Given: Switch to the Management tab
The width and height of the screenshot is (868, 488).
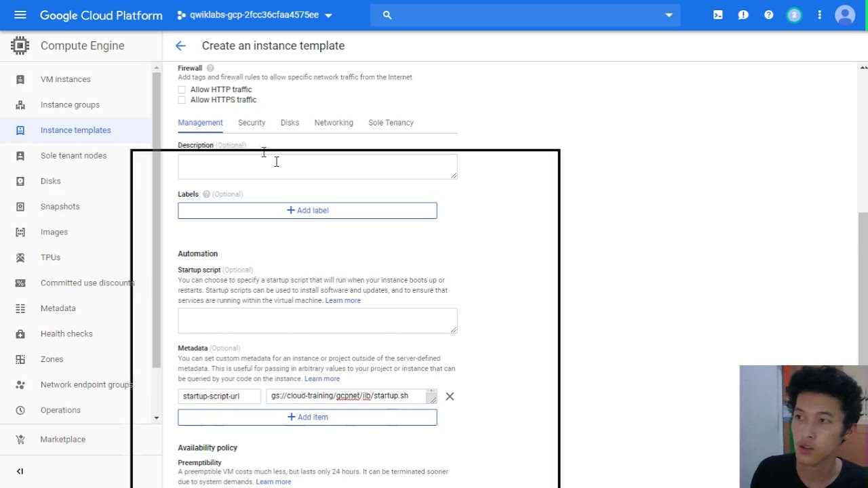Looking at the screenshot, I should click(200, 123).
